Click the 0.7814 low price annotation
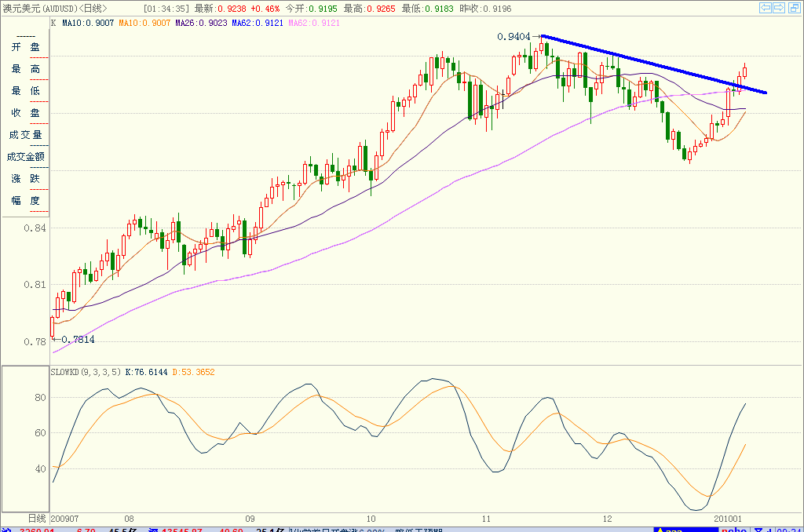 click(78, 339)
